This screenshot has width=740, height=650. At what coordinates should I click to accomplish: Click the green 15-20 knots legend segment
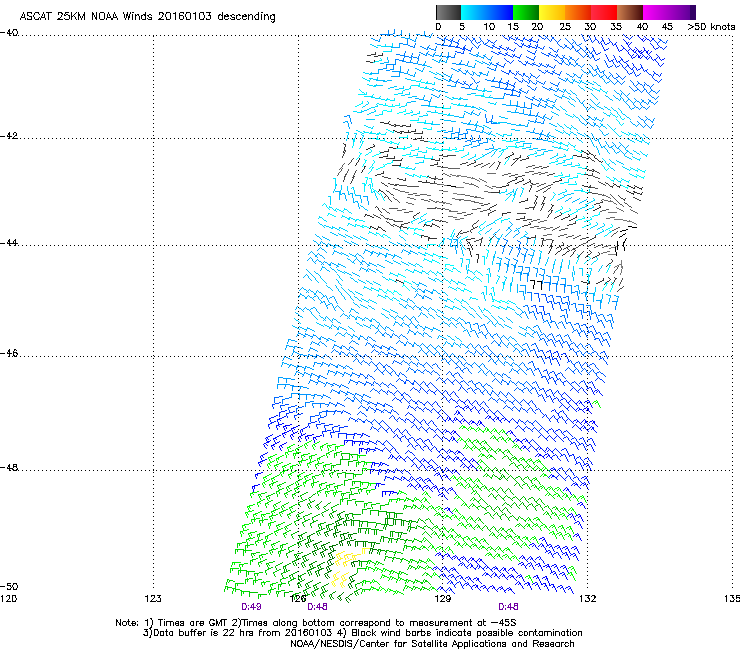coord(526,12)
